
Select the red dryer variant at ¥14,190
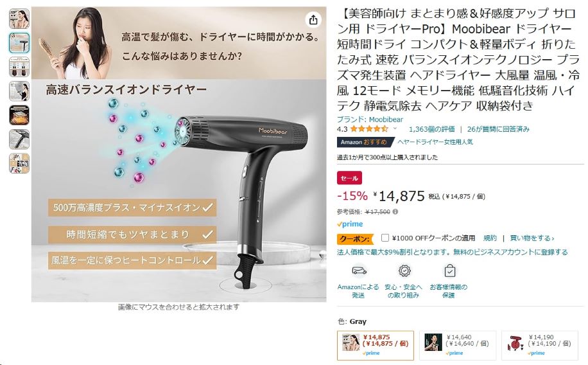click(x=540, y=346)
